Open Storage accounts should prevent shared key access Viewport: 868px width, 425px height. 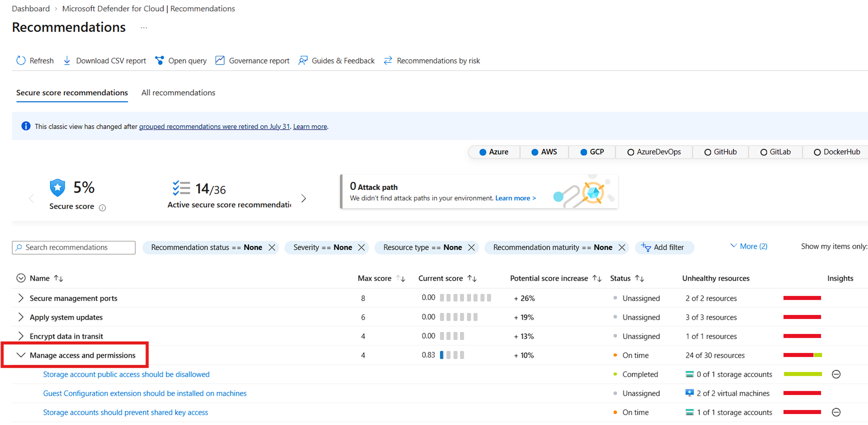[126, 412]
